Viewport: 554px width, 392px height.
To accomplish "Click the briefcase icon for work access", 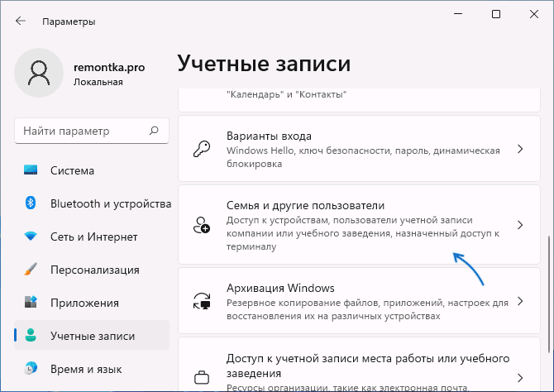I will [x=202, y=377].
